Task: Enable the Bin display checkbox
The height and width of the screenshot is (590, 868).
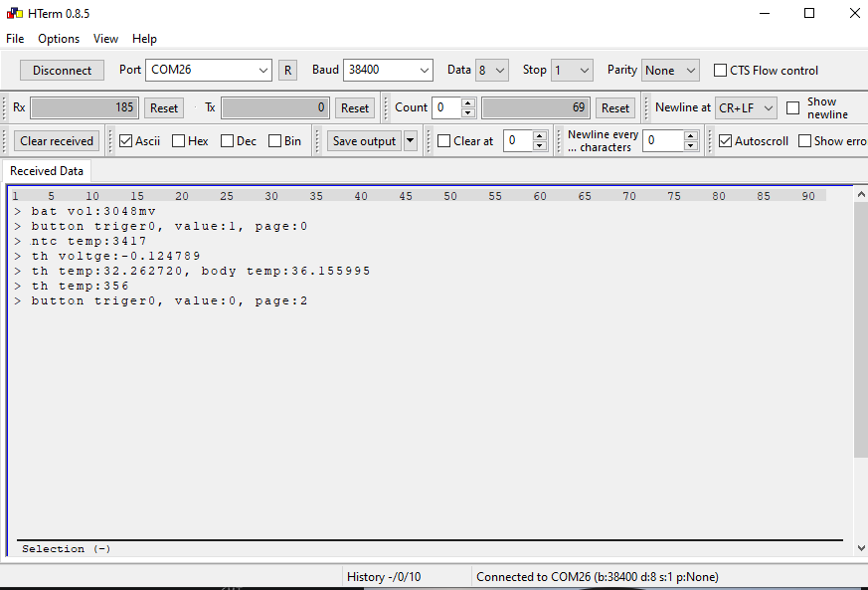Action: [274, 141]
